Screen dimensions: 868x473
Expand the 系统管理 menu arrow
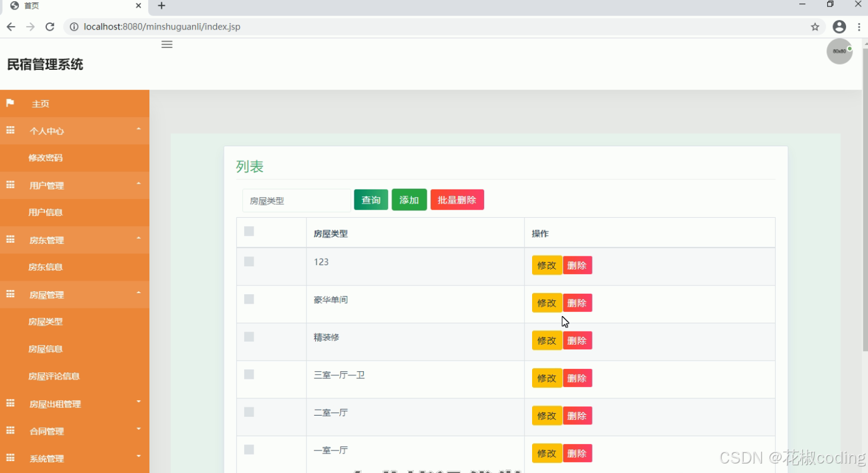click(x=139, y=456)
